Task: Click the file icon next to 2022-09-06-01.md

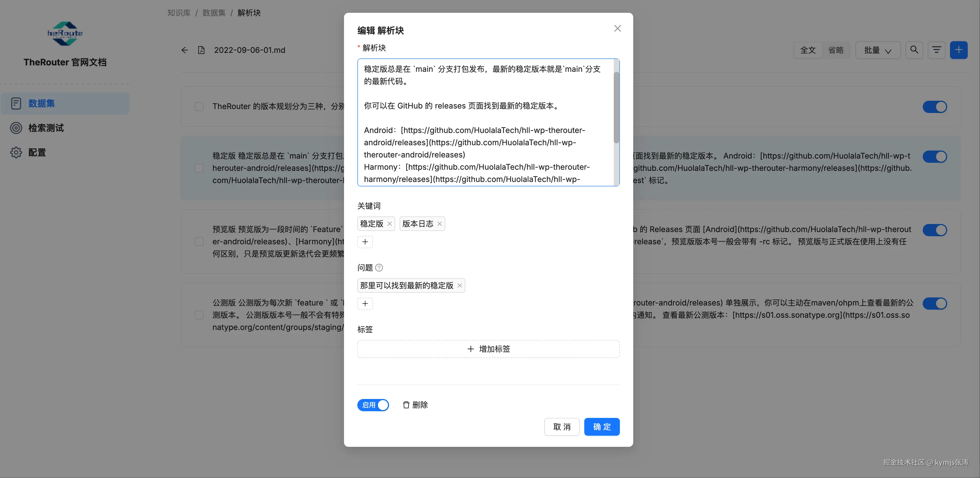Action: click(x=201, y=50)
